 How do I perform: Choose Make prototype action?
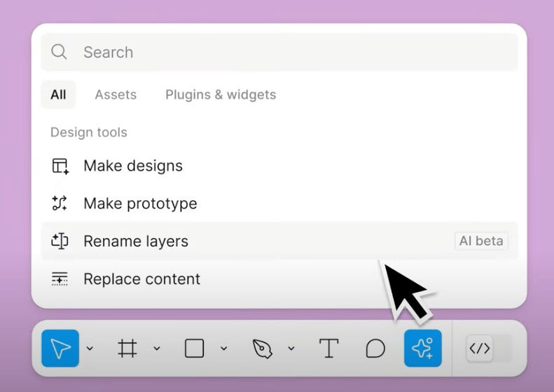(x=279, y=204)
